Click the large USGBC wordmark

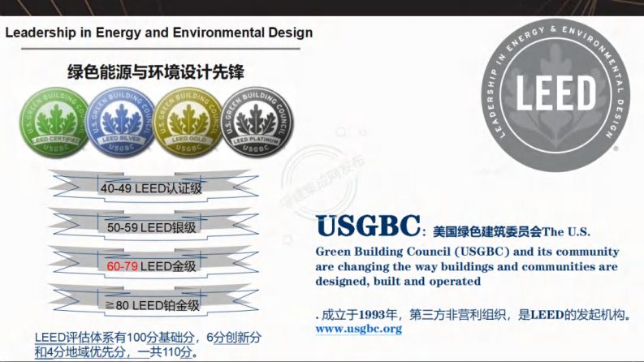click(x=369, y=226)
